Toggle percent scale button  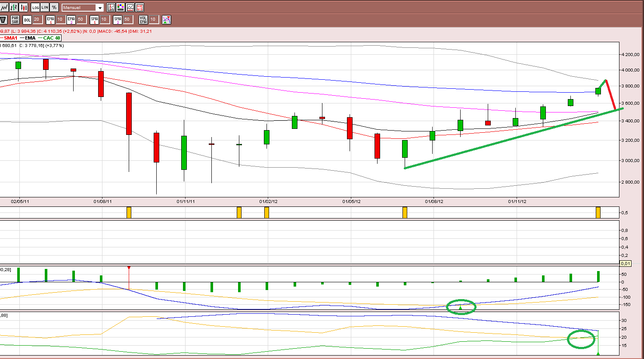[x=54, y=7]
